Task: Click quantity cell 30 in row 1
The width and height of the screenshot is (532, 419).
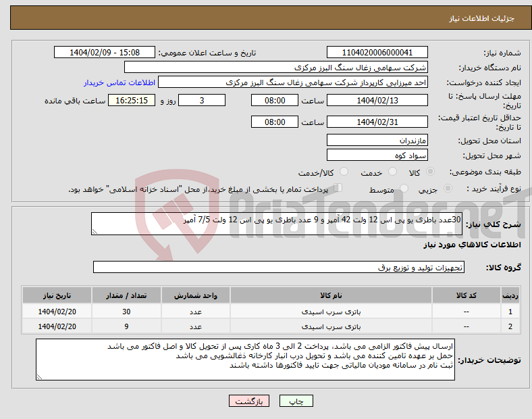Action: point(126,312)
